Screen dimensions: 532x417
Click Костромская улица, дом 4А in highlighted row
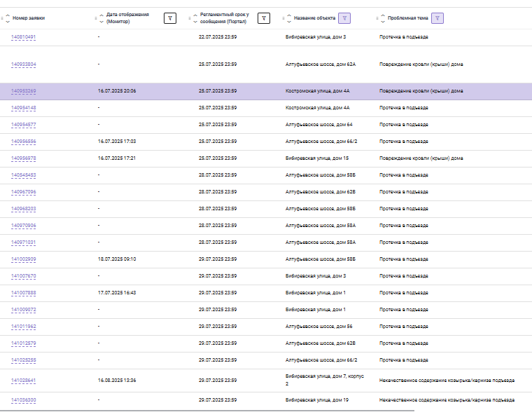click(317, 91)
